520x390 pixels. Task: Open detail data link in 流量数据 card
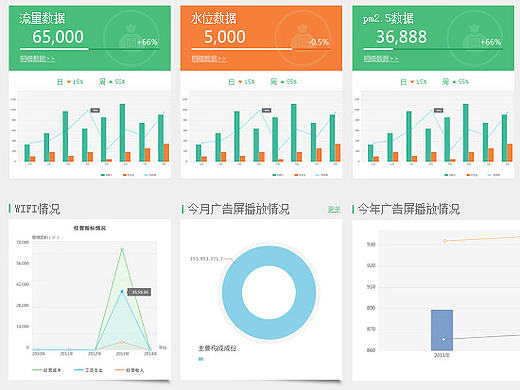(37, 59)
